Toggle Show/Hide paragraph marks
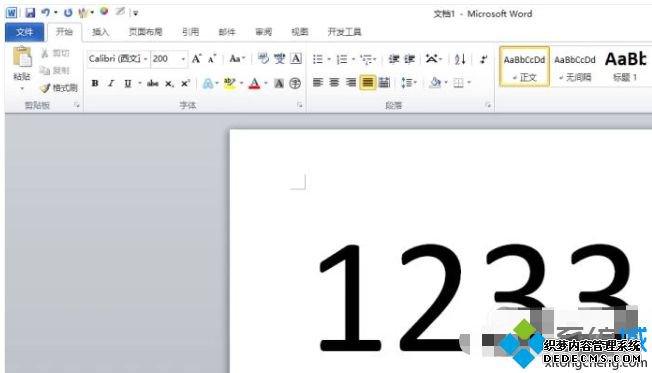 tap(483, 59)
